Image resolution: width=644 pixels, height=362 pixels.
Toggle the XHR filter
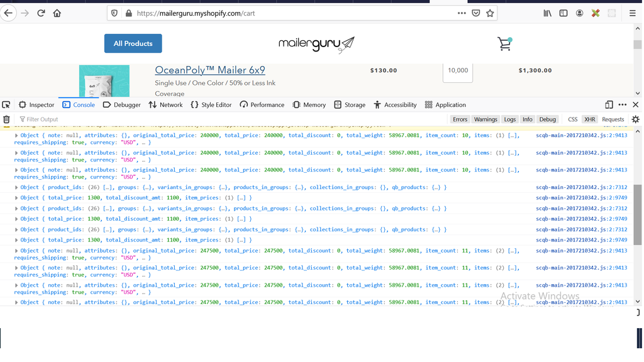(590, 119)
